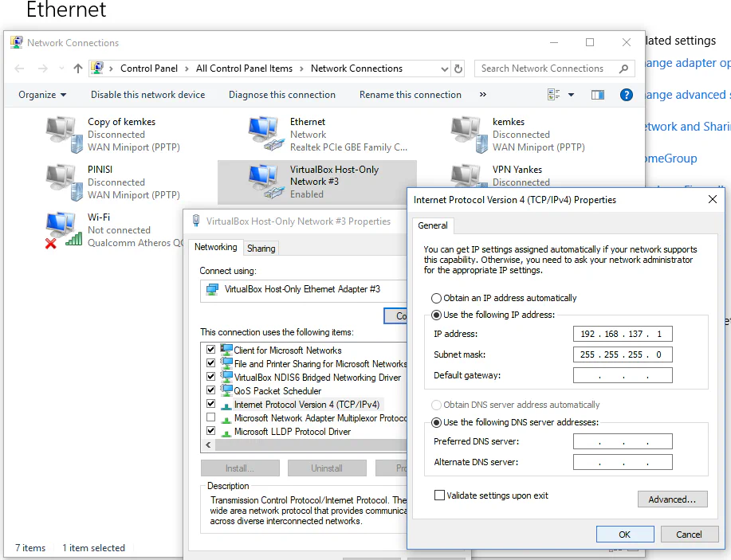
Task: Click the Install button
Action: (240, 468)
